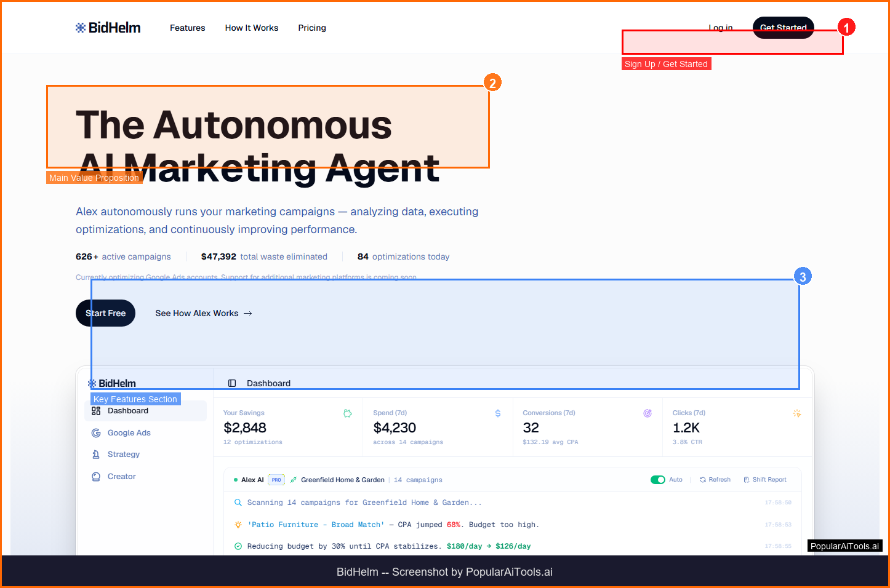Screen dimensions: 890x588
Task: Click the Google Ads icon in sidebar
Action: coord(96,433)
